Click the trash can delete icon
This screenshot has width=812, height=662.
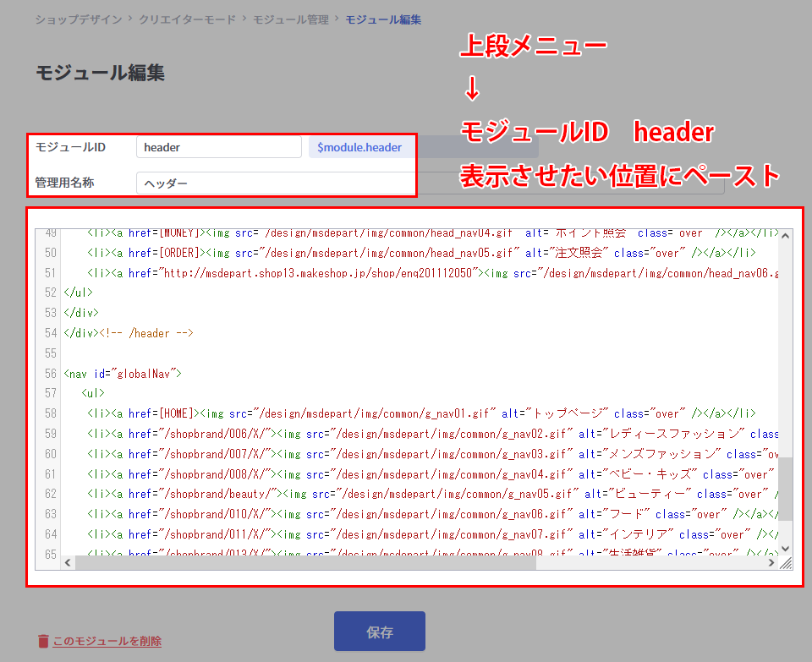click(x=43, y=642)
